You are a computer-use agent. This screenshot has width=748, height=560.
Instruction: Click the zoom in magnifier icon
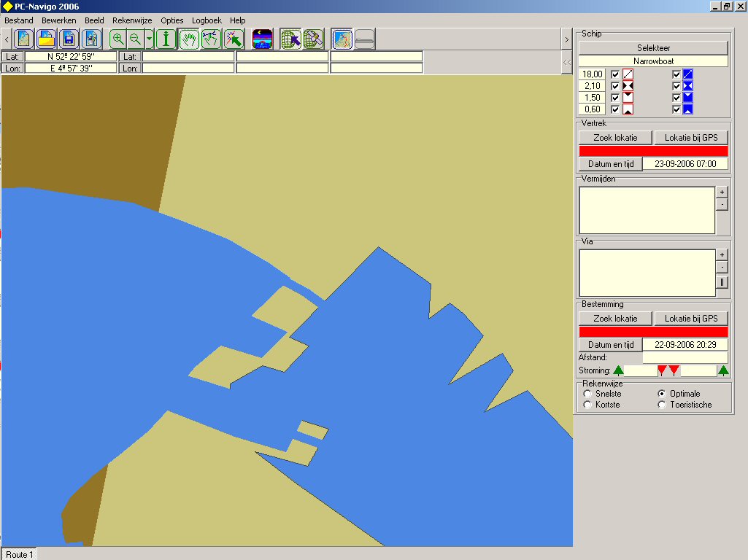pos(118,39)
